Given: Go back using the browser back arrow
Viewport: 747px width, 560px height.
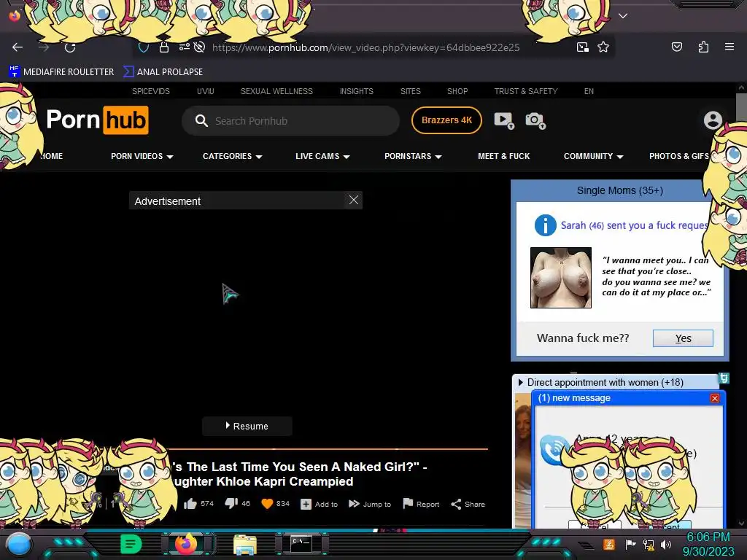Looking at the screenshot, I should pos(18,47).
